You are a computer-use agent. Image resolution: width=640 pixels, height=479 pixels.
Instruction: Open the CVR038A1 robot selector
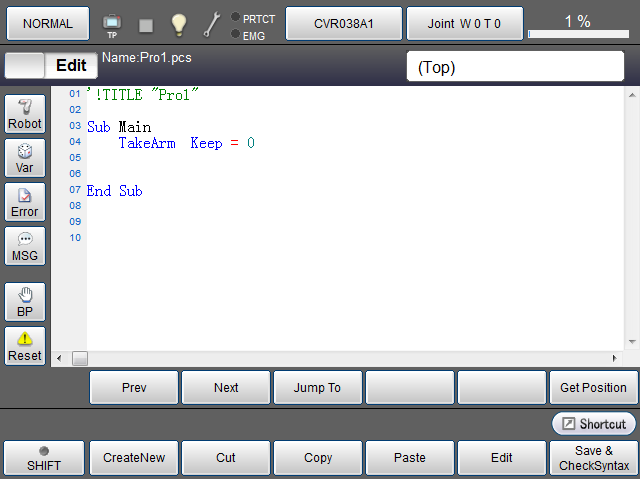click(344, 23)
